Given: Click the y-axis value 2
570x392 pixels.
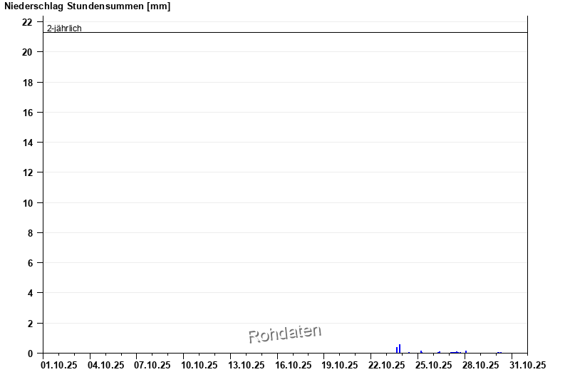Looking at the screenshot, I should (30, 324).
